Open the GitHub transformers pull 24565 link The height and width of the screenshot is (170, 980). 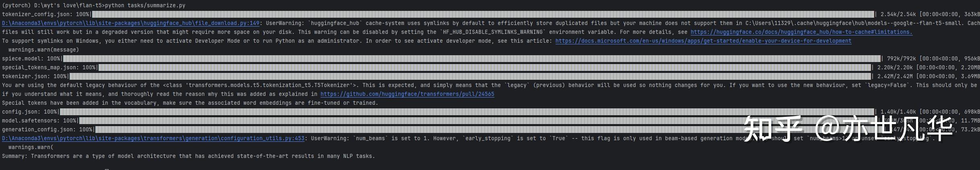coord(407,94)
